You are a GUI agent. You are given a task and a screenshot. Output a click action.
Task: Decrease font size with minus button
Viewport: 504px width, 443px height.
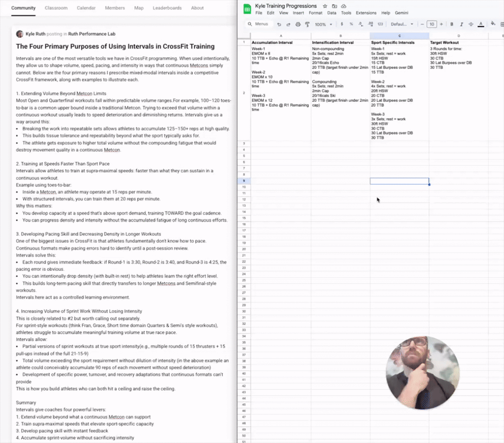422,24
